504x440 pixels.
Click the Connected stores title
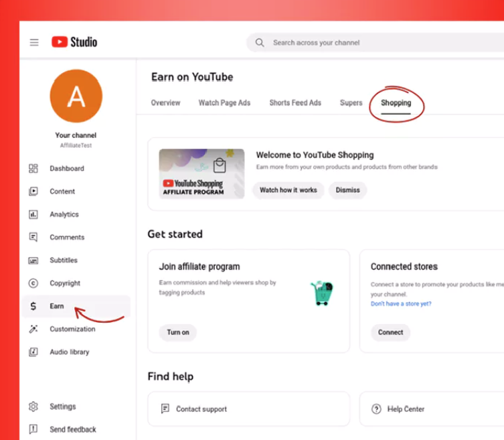pos(404,267)
